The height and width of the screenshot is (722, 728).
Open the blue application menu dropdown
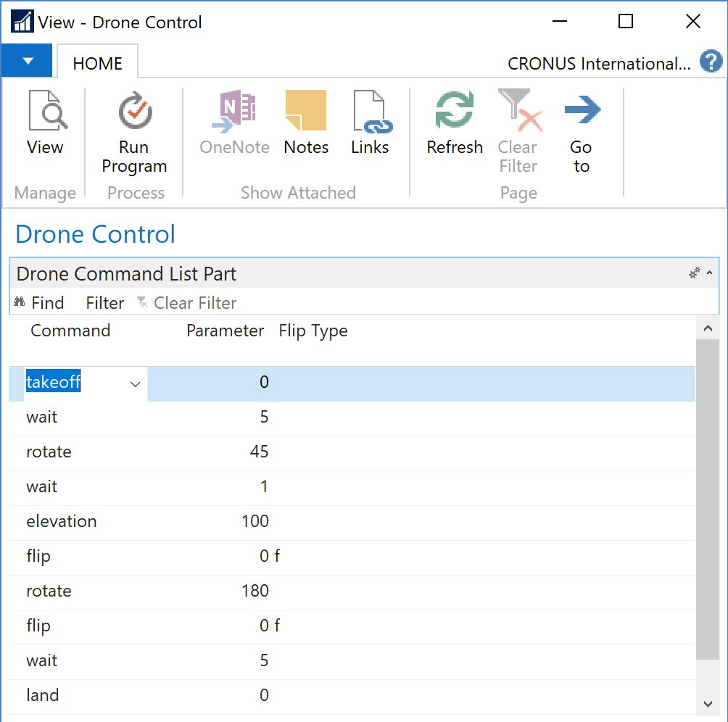27,61
